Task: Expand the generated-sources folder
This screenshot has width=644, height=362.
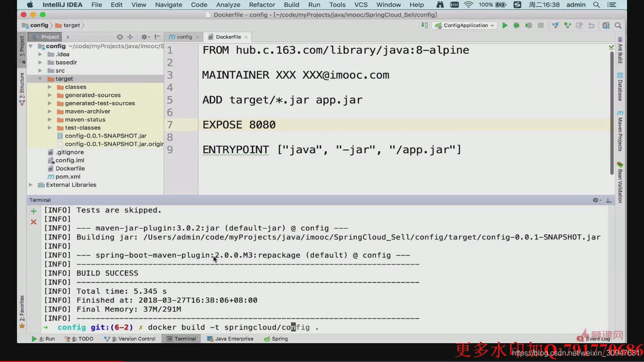Action: click(x=50, y=95)
